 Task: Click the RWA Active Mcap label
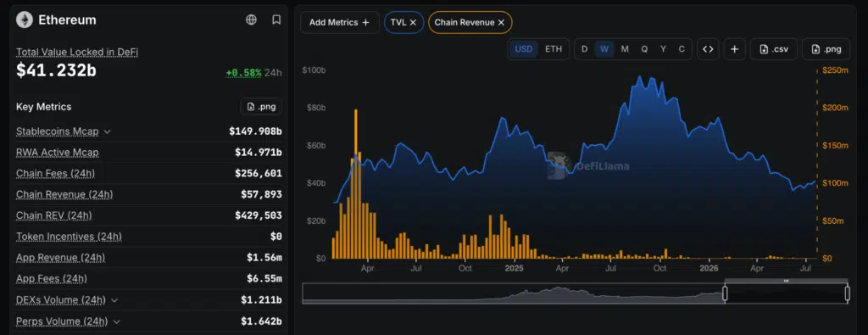click(x=58, y=153)
